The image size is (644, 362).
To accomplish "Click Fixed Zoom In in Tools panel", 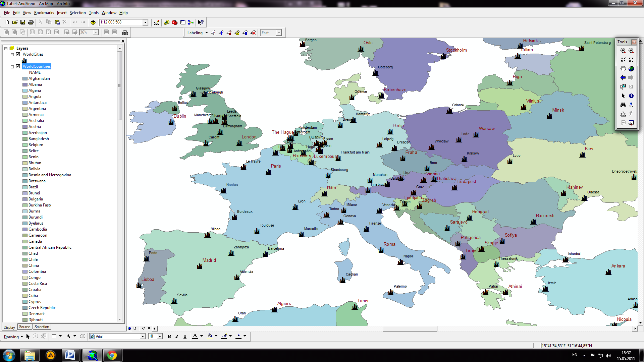I will 623,60.
